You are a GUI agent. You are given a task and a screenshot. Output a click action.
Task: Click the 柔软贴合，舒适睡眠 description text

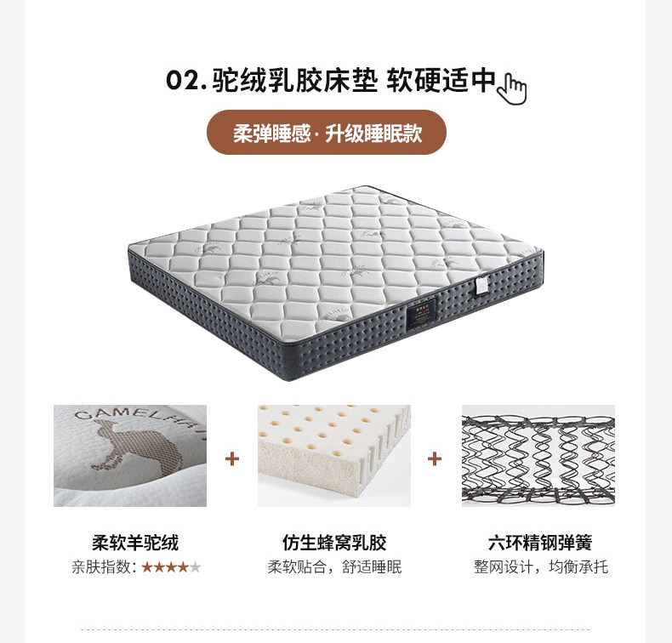point(334,567)
